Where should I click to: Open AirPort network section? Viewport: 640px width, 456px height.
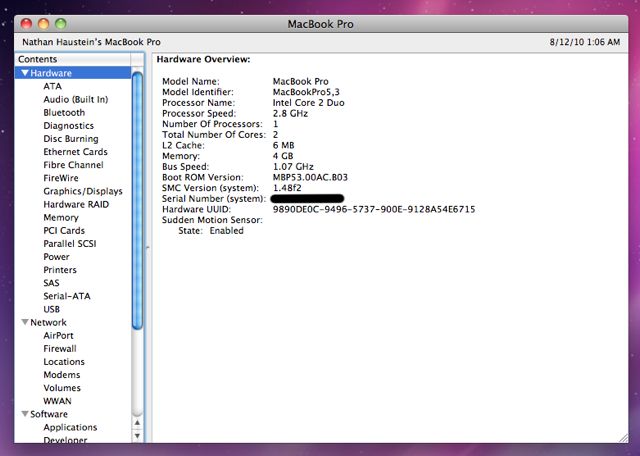click(58, 336)
